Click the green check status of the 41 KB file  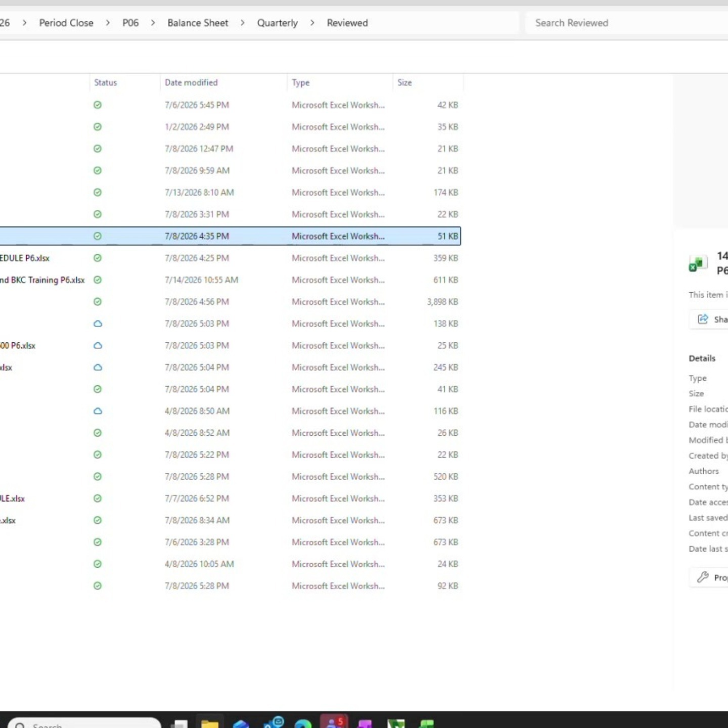point(98,389)
